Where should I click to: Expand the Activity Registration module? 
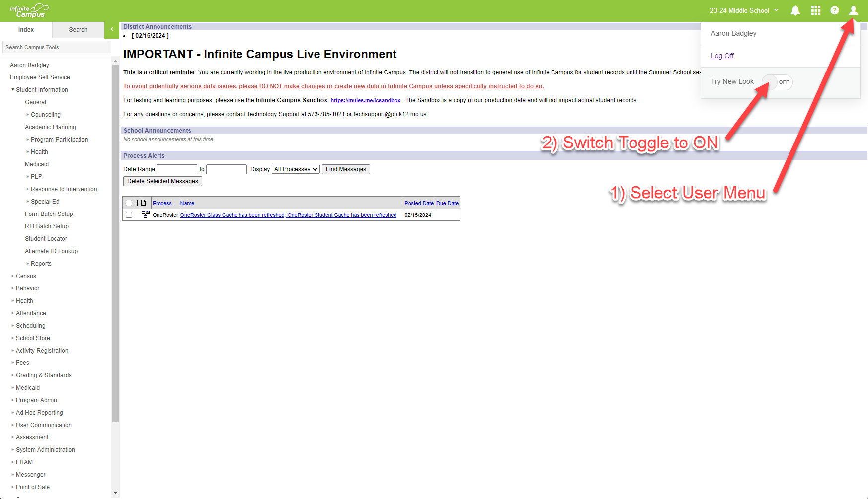tap(13, 351)
